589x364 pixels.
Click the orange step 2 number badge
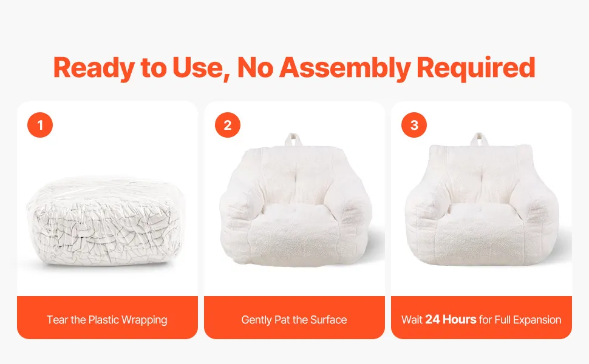(x=228, y=125)
